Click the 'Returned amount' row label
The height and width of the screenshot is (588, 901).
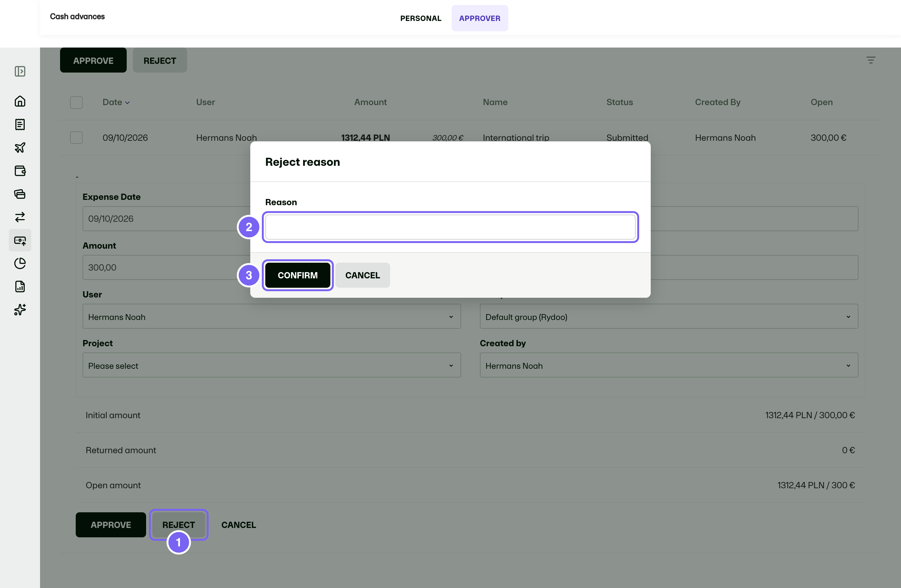121,450
